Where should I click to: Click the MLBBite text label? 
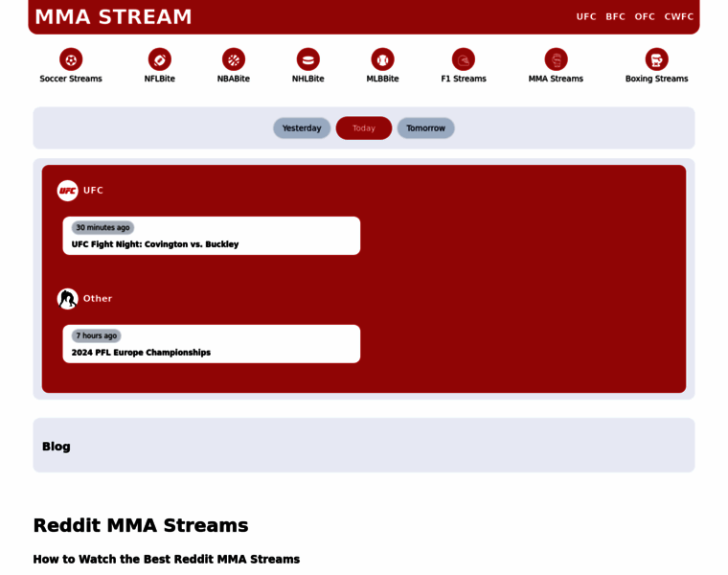(382, 79)
